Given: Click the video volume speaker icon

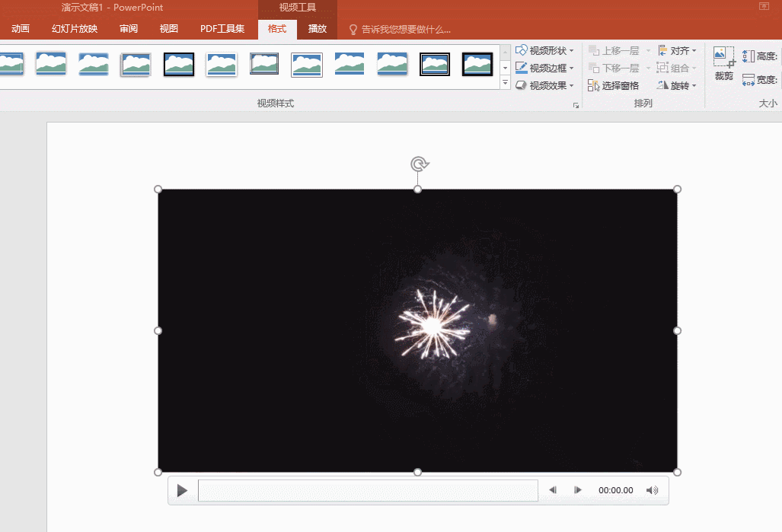Looking at the screenshot, I should point(653,490).
